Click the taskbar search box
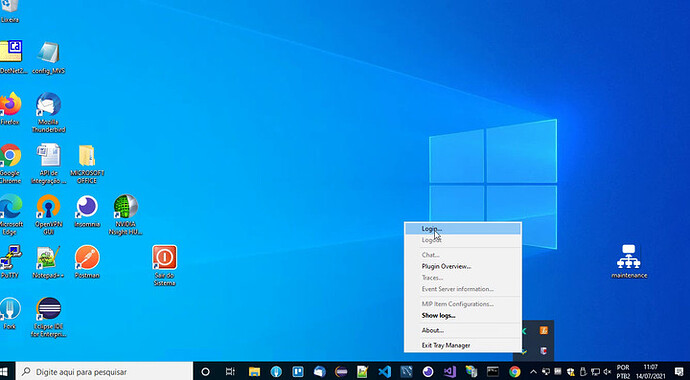This screenshot has width=690, height=380. click(x=105, y=371)
